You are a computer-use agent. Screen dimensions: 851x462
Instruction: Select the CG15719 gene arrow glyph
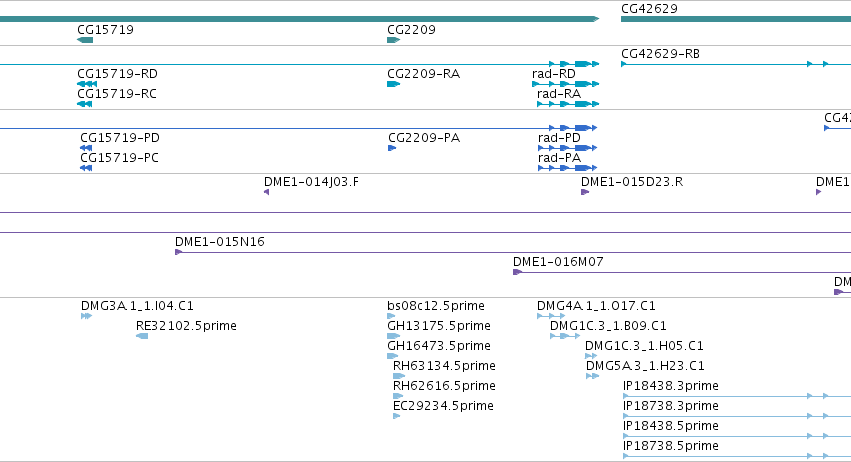coord(85,40)
